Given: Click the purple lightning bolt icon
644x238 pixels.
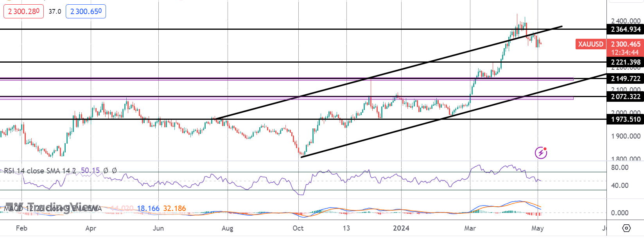Looking at the screenshot, I should [541, 153].
